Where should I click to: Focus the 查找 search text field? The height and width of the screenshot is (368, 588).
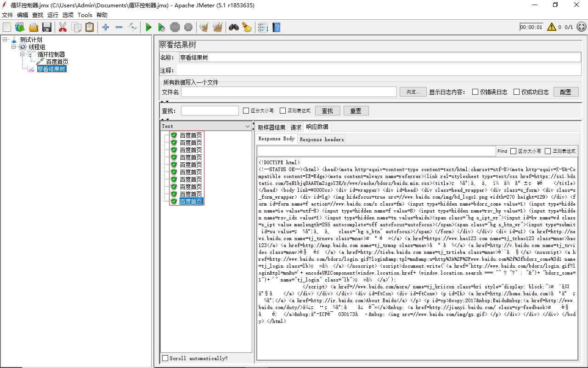coord(210,110)
